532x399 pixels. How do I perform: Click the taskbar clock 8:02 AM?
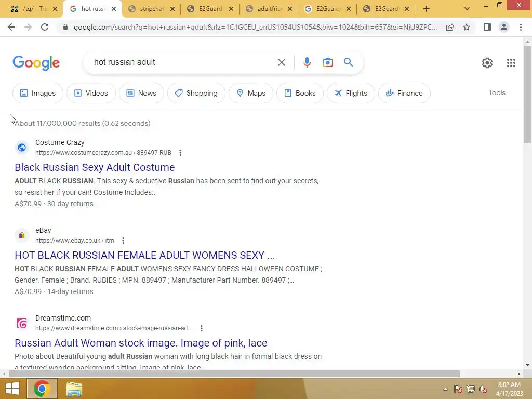(x=509, y=385)
